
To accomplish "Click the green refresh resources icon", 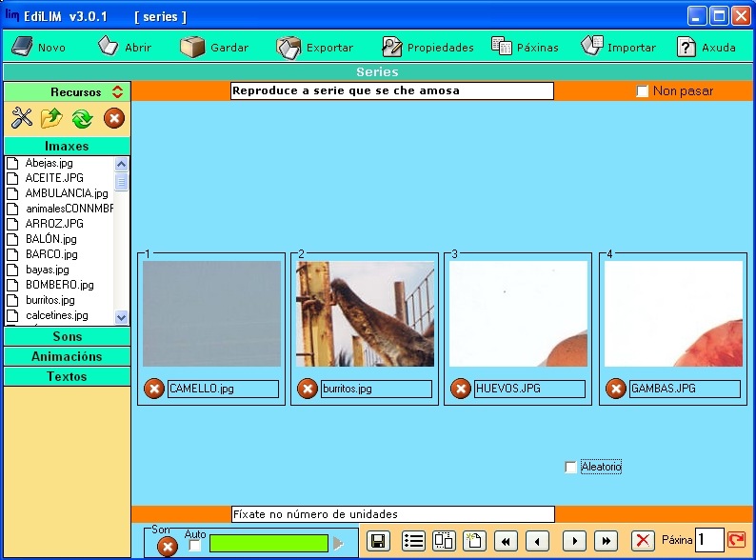I will point(82,118).
